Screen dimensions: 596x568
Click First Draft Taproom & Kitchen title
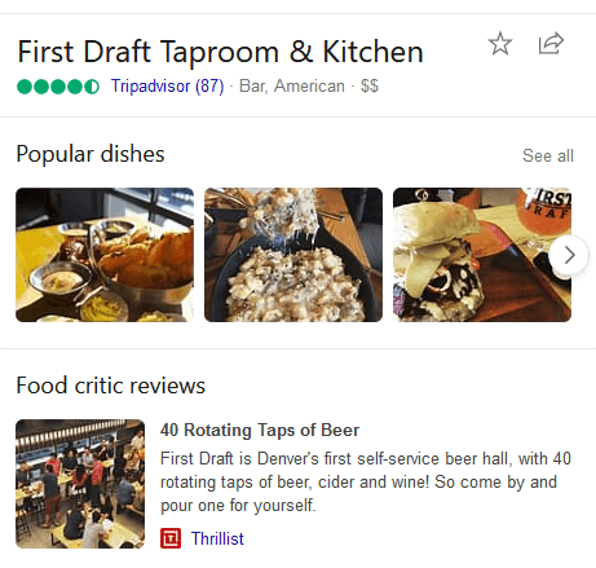point(220,52)
